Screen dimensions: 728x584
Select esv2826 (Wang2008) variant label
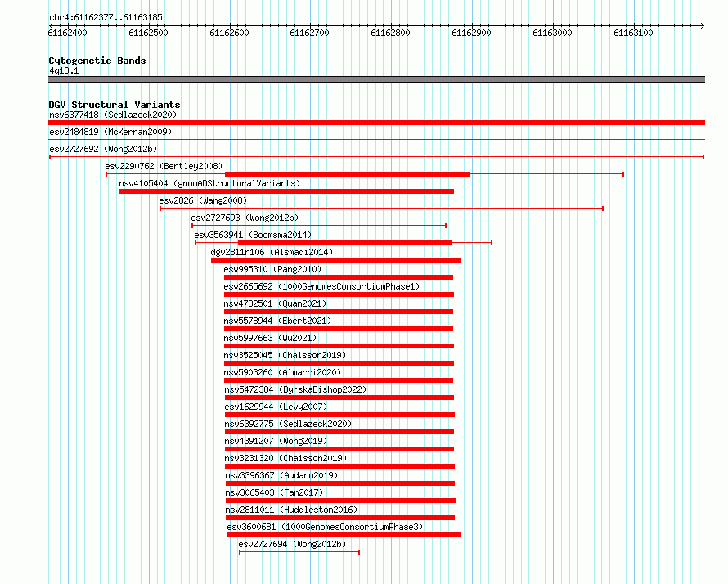tap(203, 200)
